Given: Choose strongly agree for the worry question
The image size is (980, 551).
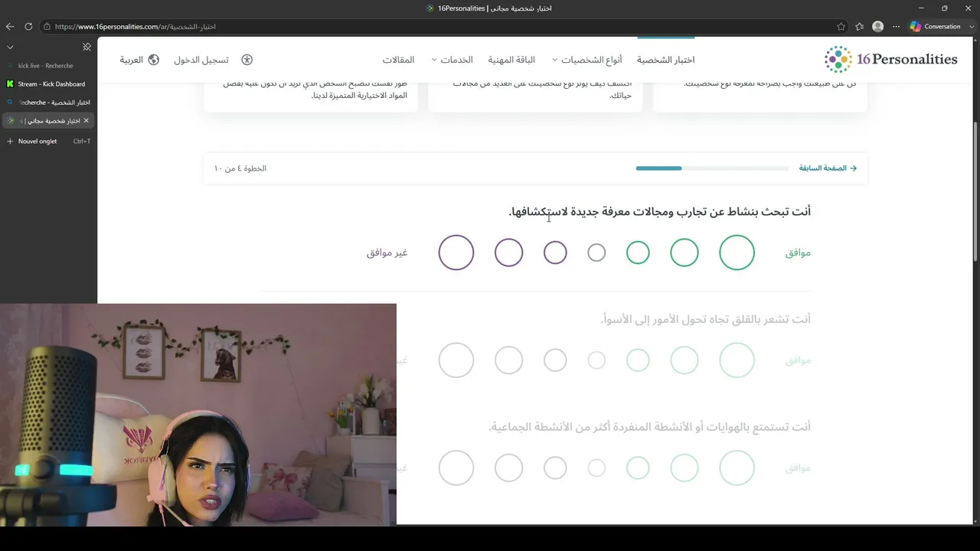Looking at the screenshot, I should point(737,360).
